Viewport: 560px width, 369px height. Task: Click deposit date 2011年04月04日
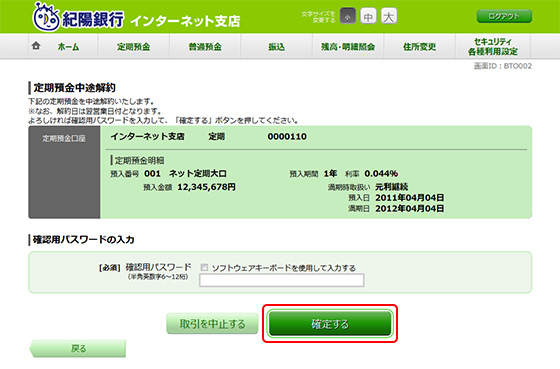point(409,198)
